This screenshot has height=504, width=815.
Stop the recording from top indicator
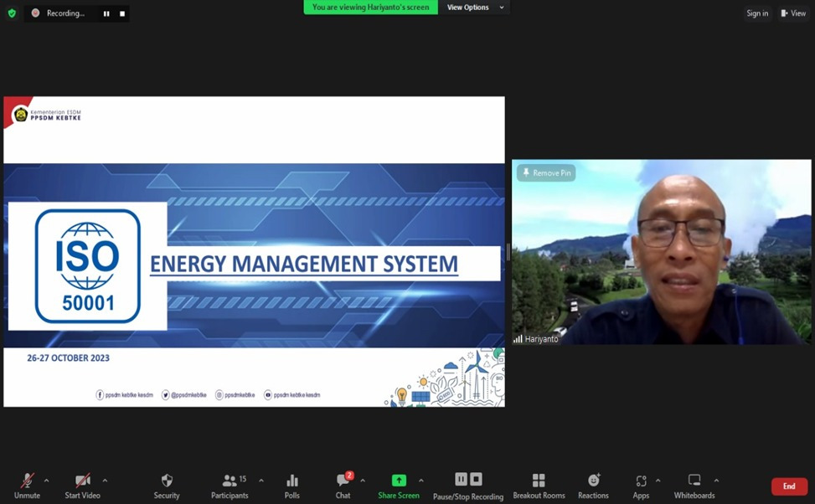(122, 14)
